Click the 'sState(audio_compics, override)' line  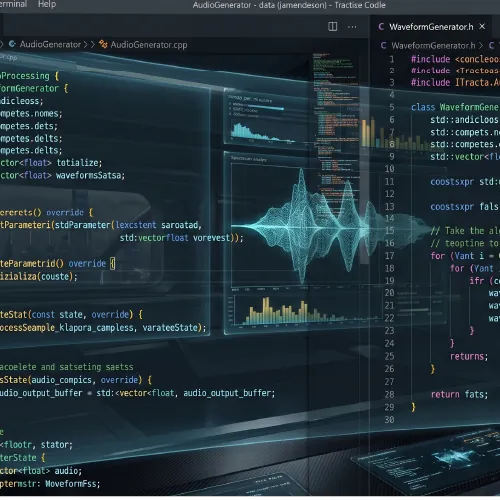click(76, 380)
